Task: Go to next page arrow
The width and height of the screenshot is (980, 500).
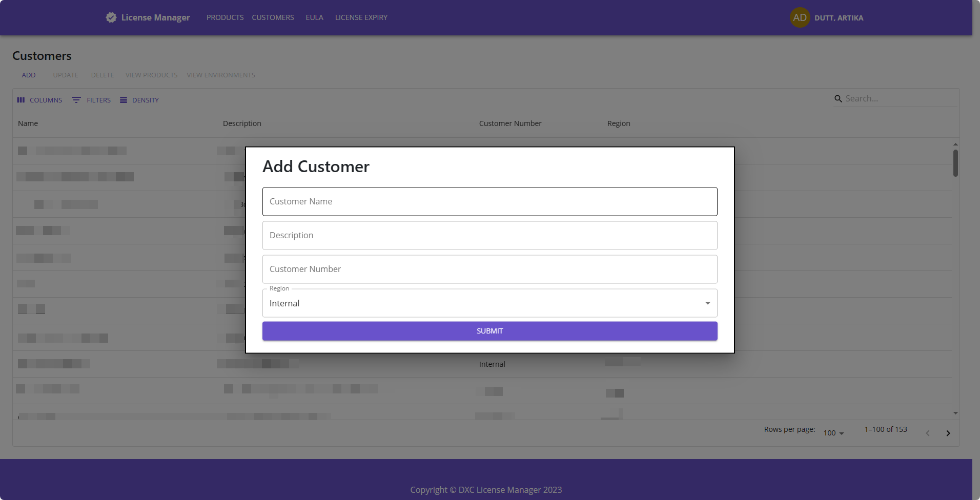Action: [x=948, y=433]
